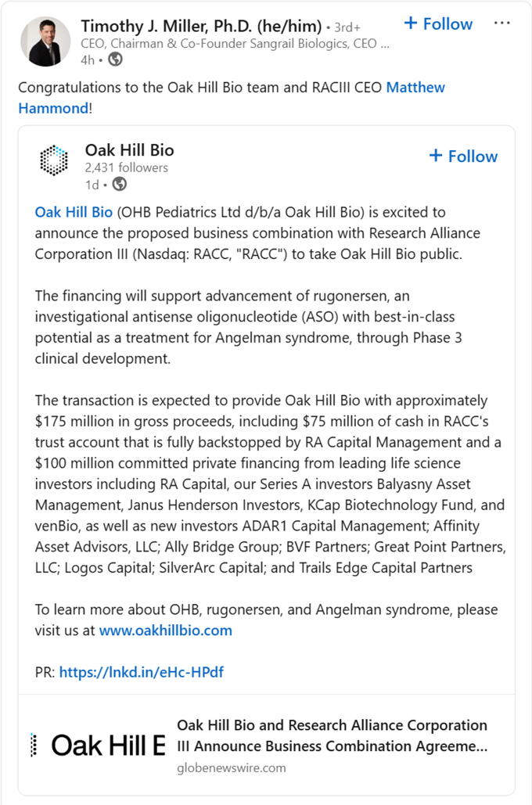Open the Business Combination Agreement article title
Viewport: 532px width, 805px height.
coord(332,735)
